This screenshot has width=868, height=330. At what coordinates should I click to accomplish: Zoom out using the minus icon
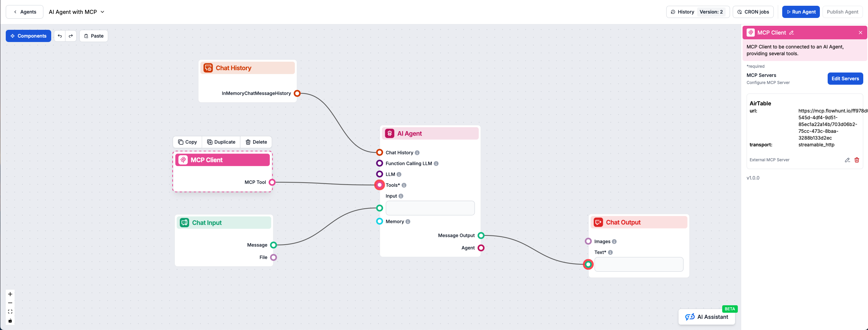[x=10, y=303]
